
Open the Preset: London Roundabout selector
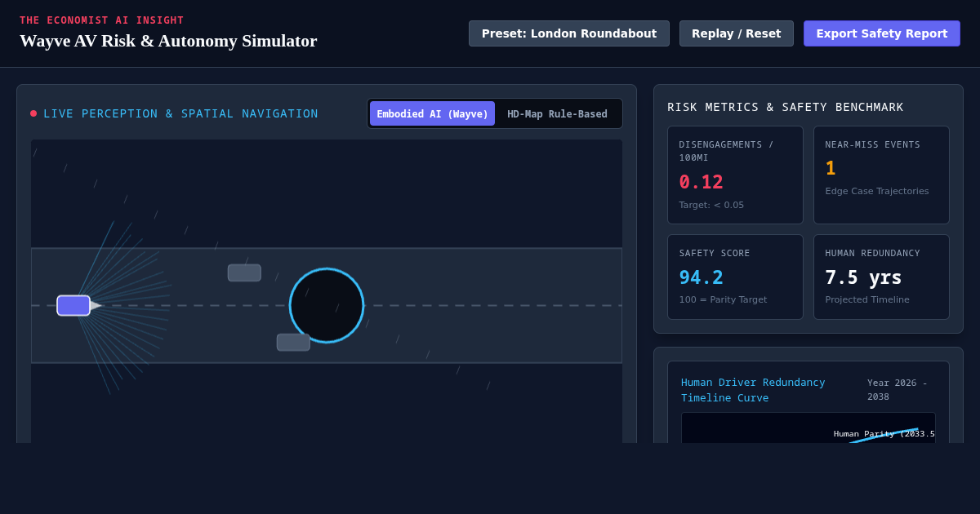pos(568,33)
